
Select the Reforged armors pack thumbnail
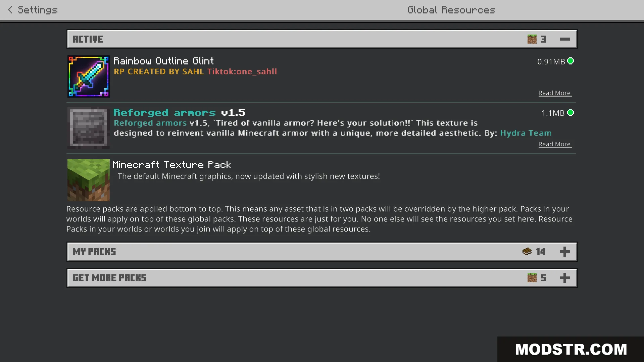89,128
